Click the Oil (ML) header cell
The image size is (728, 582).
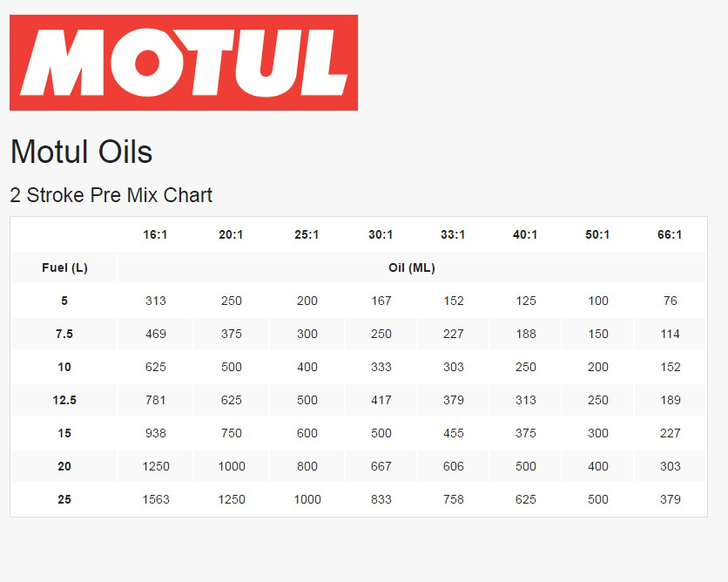411,267
